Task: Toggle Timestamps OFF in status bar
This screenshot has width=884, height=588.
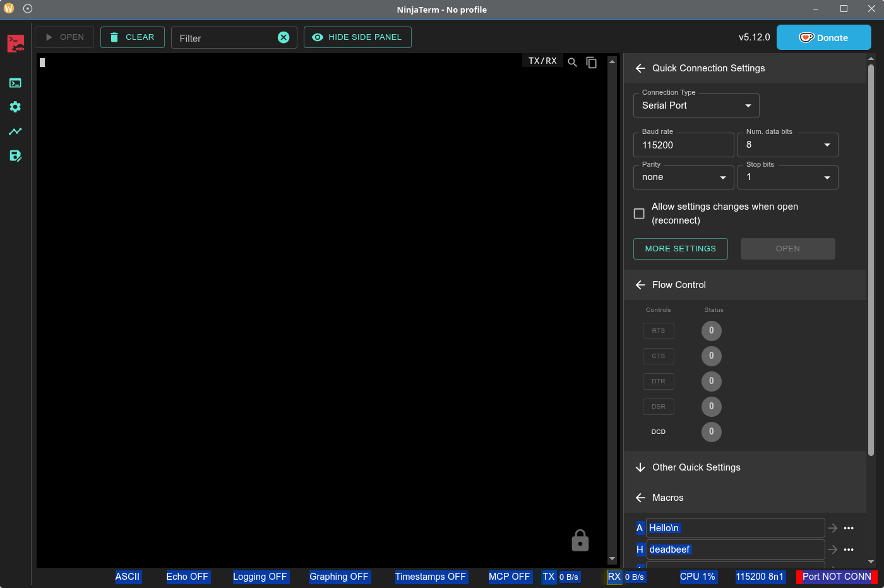Action: [431, 577]
